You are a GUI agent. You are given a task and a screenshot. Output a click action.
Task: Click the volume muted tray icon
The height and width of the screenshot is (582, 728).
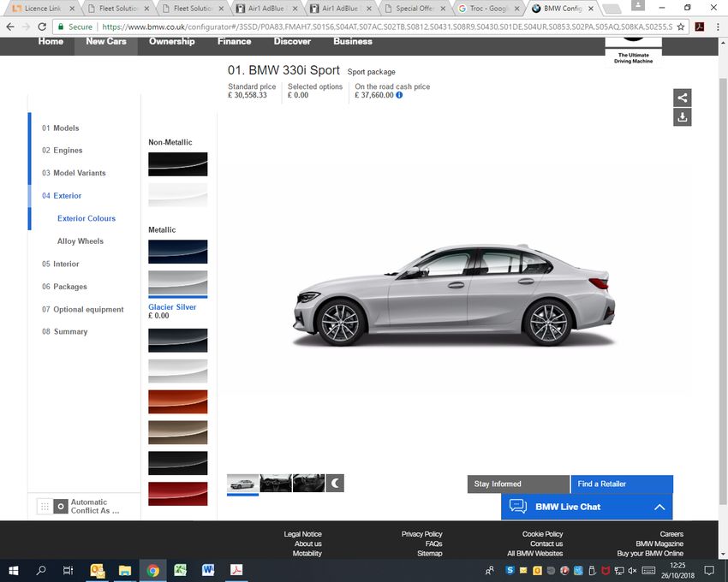pos(632,570)
